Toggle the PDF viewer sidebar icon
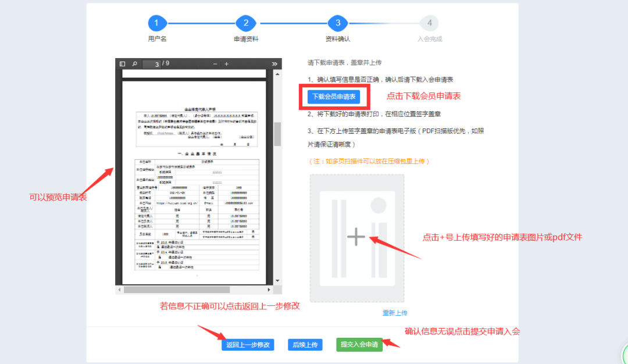The image size is (628, 364). (x=123, y=63)
